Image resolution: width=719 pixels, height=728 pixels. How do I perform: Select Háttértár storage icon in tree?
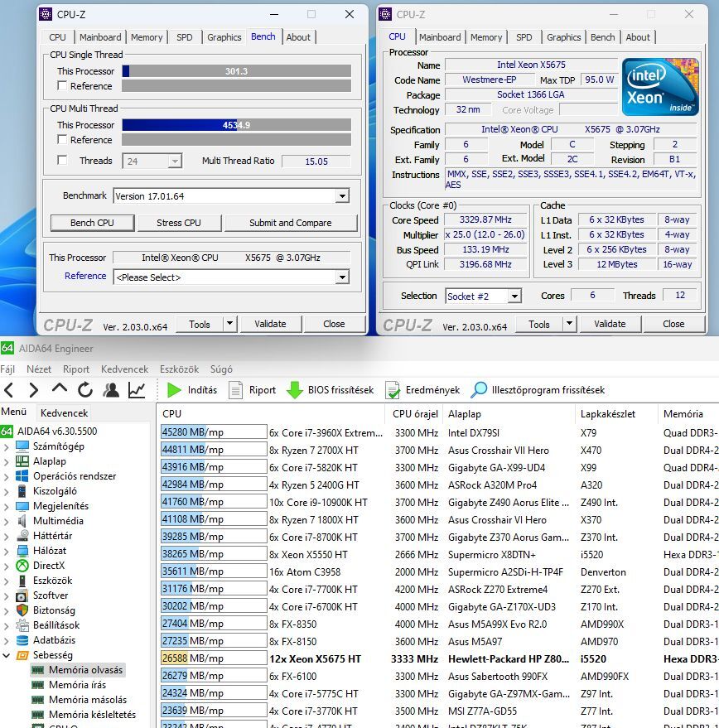22,535
